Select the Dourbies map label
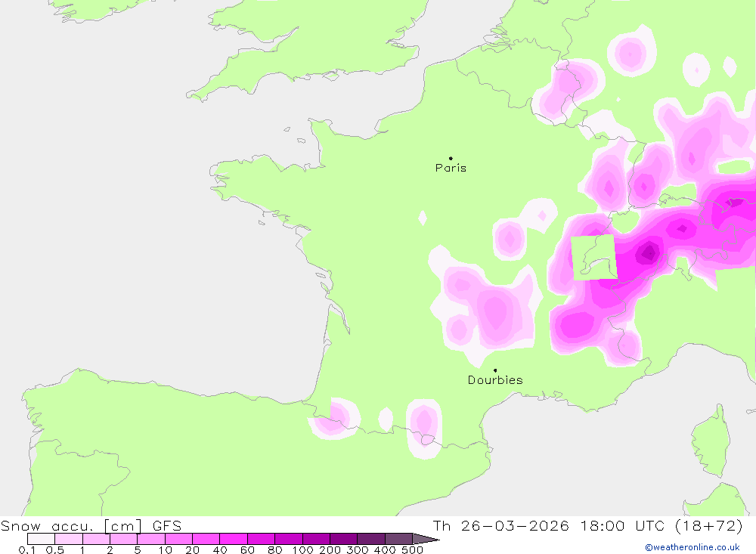The height and width of the screenshot is (554, 756). tap(495, 380)
